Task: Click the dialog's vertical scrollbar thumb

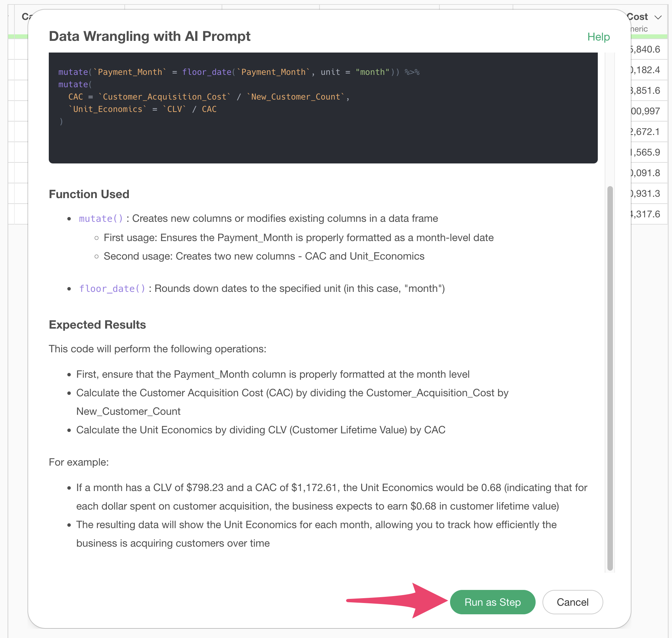Action: pos(610,378)
